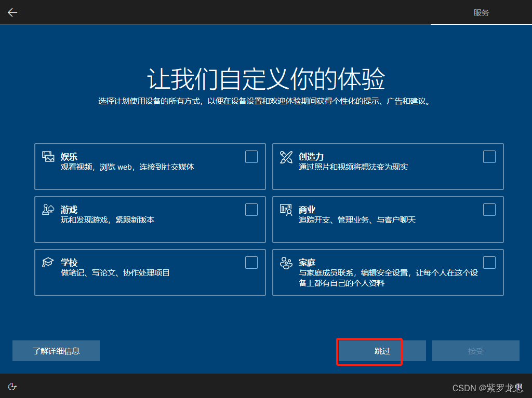Screen dimensions: 532x398
Task: Open the ease of access icon
Action: 12,387
